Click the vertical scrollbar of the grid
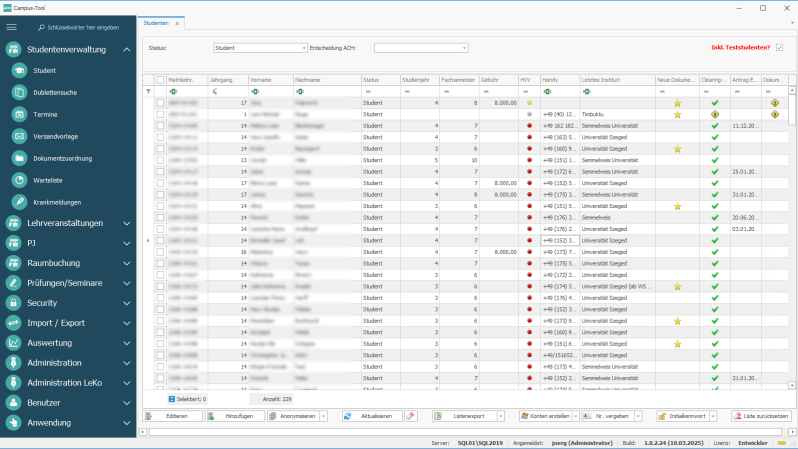Screen dimensions: 798x449 tap(792, 237)
